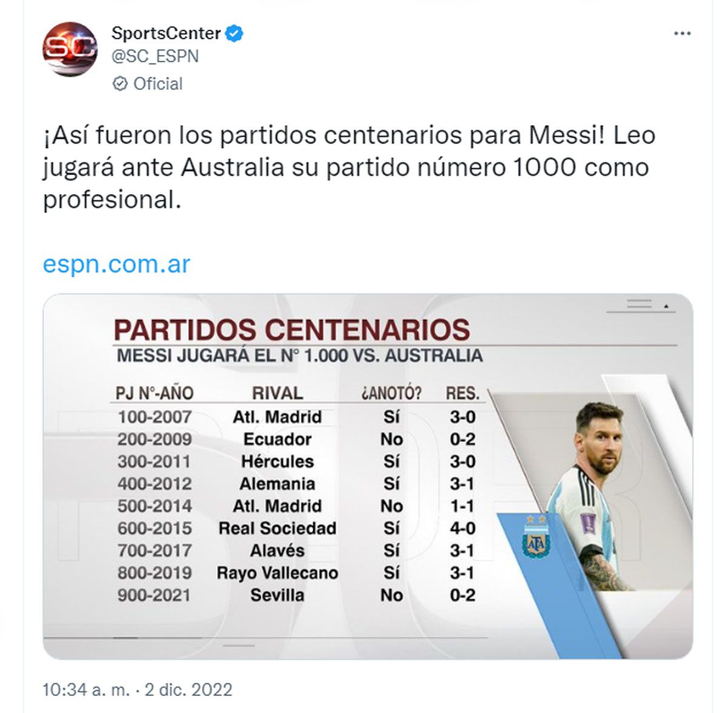Click the Partidos Centenarios graphic title
The image size is (728, 713).
click(x=292, y=330)
